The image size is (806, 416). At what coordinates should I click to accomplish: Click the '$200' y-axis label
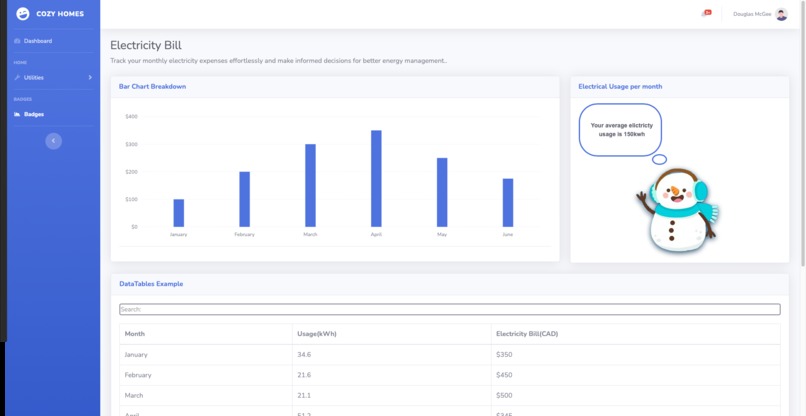point(131,172)
